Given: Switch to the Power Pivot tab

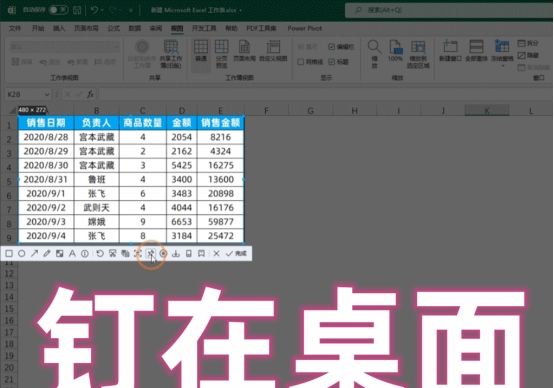Looking at the screenshot, I should pyautogui.click(x=305, y=28).
